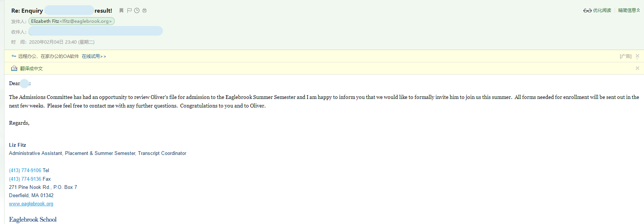Click sender chip Elizabeth Fitz
The image size is (644, 224).
[71, 21]
